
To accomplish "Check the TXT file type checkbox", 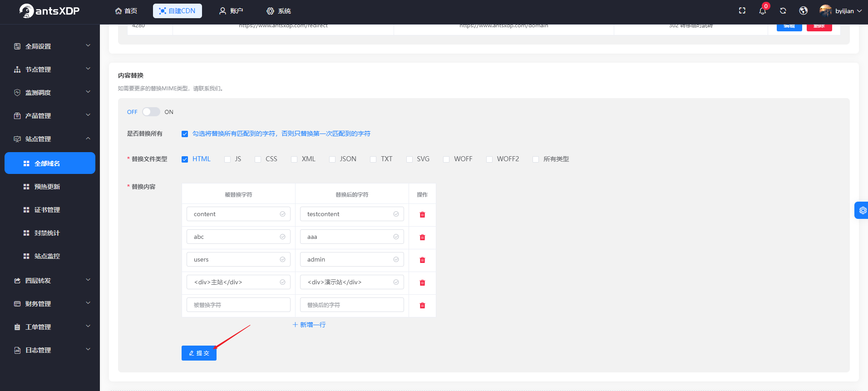I will 373,159.
